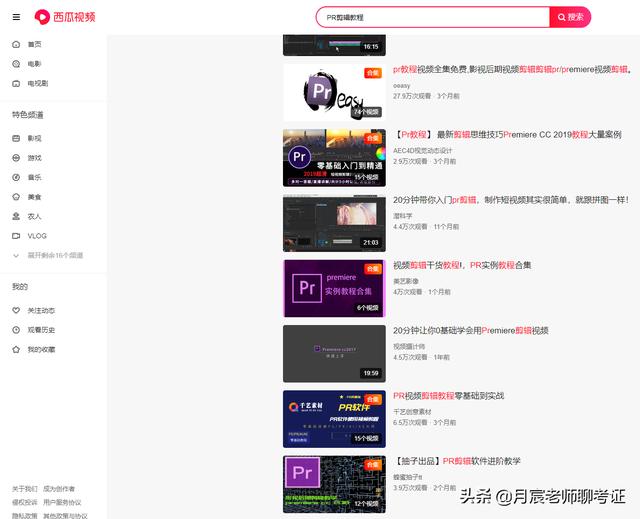Open title PR视频剪辑教程零基础到实战
The height and width of the screenshot is (519, 640).
click(449, 396)
